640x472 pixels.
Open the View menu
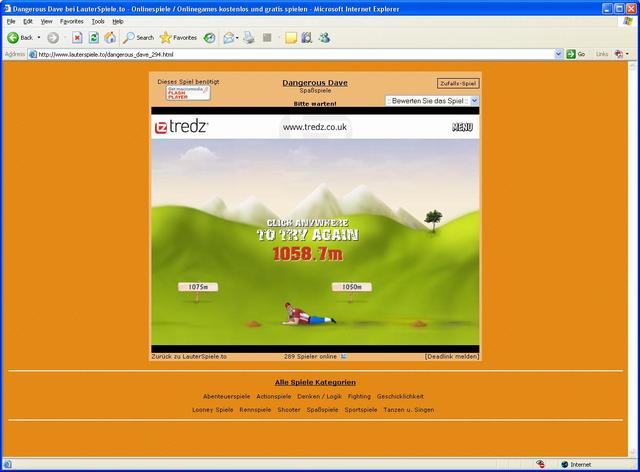pos(46,20)
